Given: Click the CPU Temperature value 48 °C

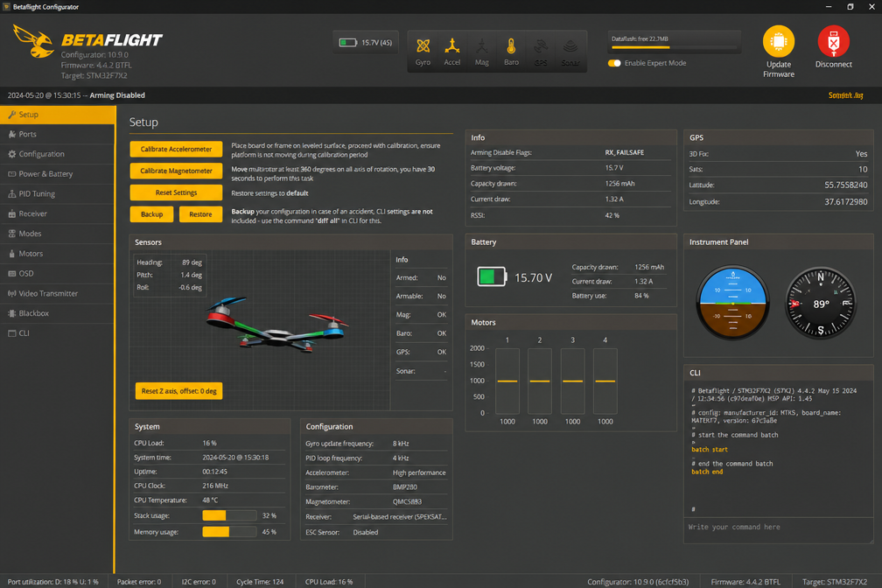Looking at the screenshot, I should 210,500.
